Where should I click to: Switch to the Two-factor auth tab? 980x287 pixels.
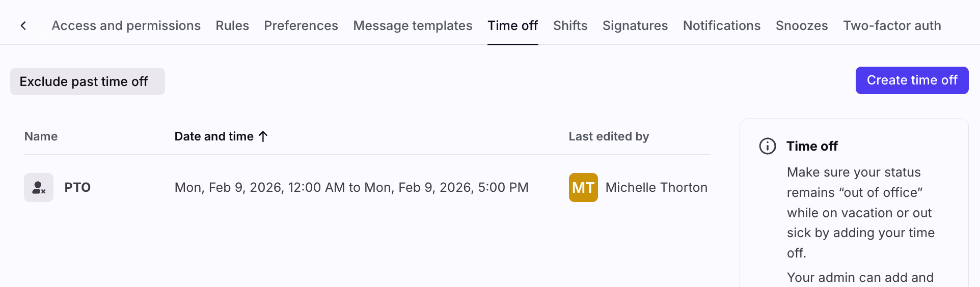891,26
